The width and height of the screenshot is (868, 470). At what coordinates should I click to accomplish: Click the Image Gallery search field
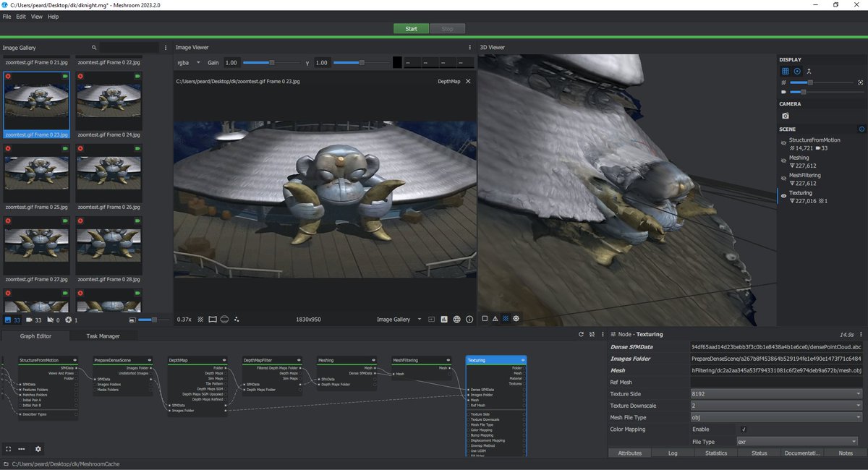pos(129,48)
